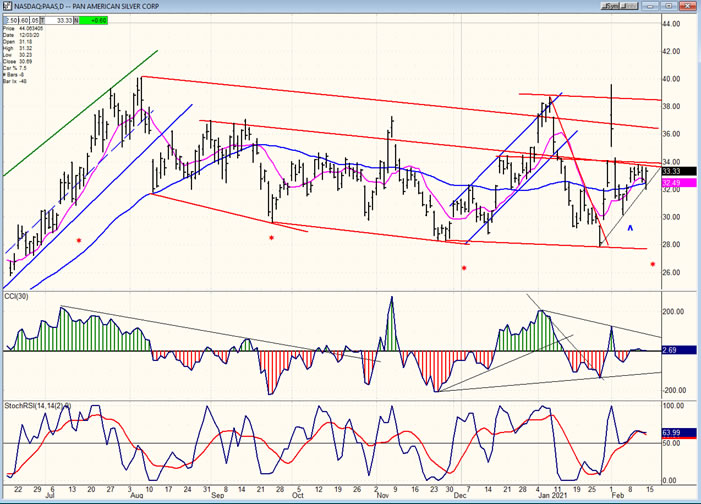Click the green +0.60 change box
701x504 pixels.
[x=93, y=21]
